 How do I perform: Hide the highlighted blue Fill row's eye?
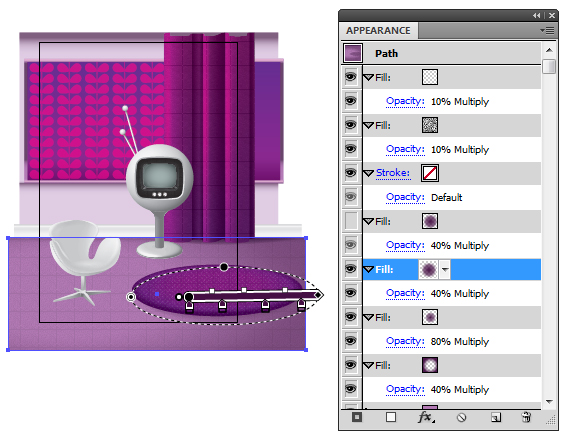pos(351,269)
